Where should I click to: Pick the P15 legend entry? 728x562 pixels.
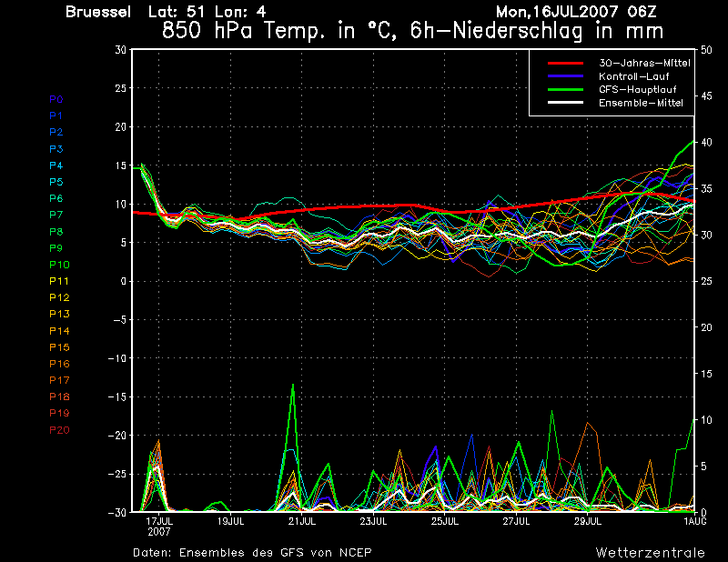coord(59,347)
